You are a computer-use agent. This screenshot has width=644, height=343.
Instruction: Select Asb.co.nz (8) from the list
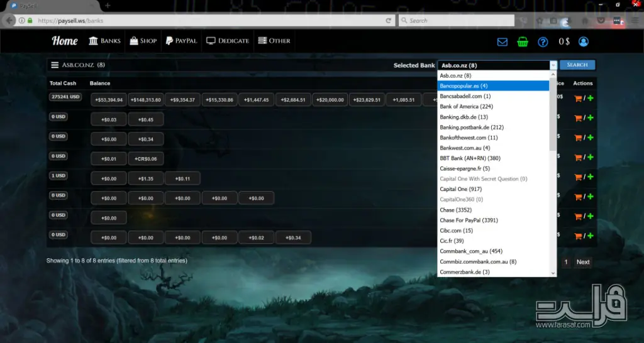click(x=493, y=75)
